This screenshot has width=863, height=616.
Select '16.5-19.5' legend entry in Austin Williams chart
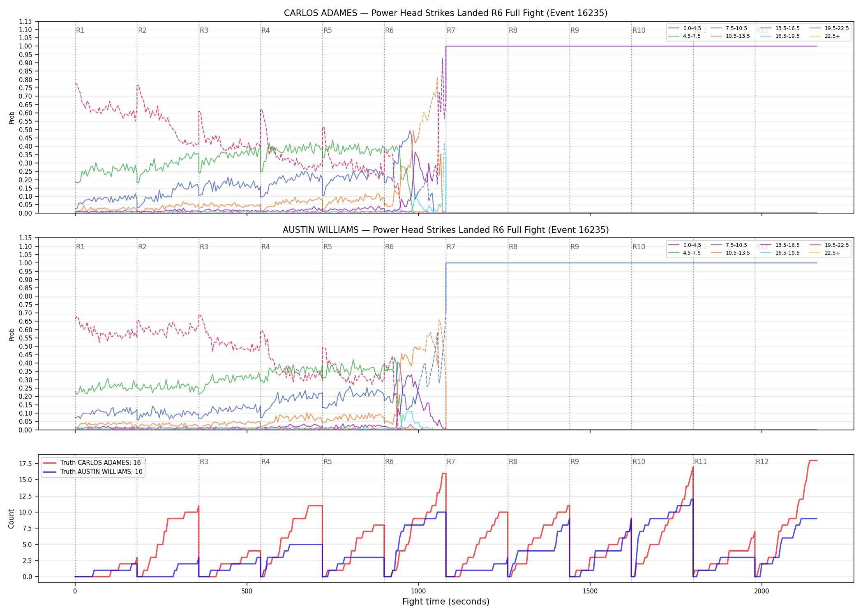tap(780, 253)
